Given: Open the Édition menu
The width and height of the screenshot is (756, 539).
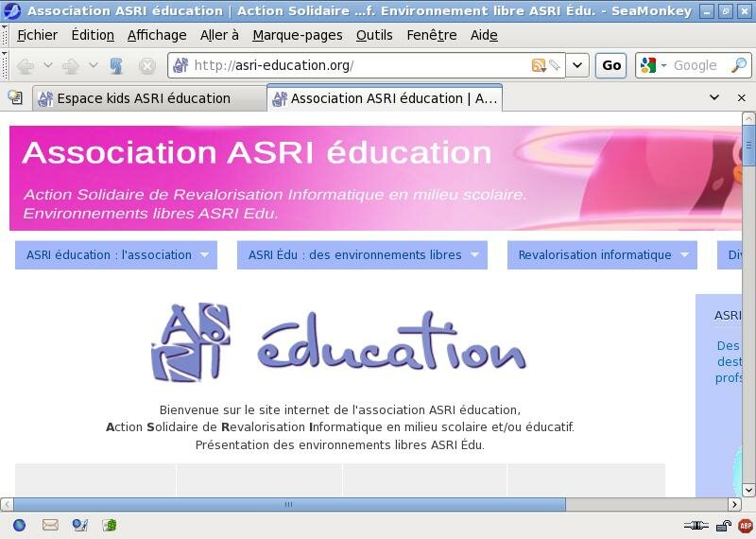Looking at the screenshot, I should coord(93,35).
